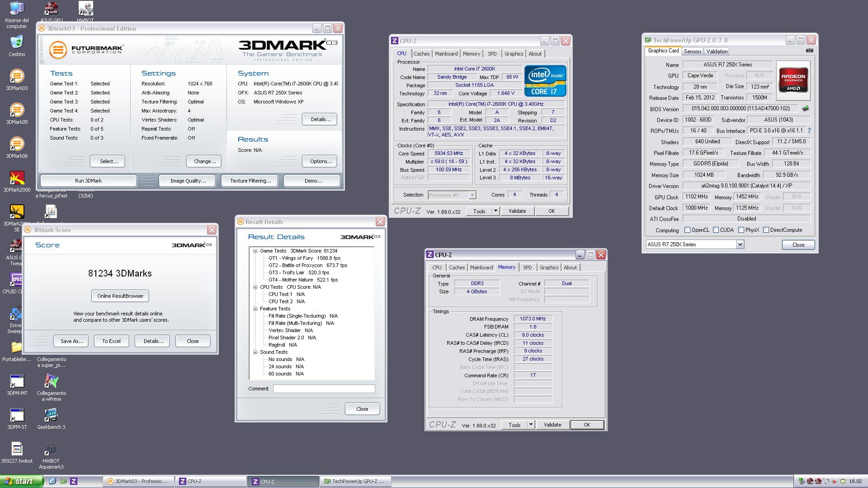
Task: Launch HWBOT Aquamark3 shortcut
Action: coord(51,455)
